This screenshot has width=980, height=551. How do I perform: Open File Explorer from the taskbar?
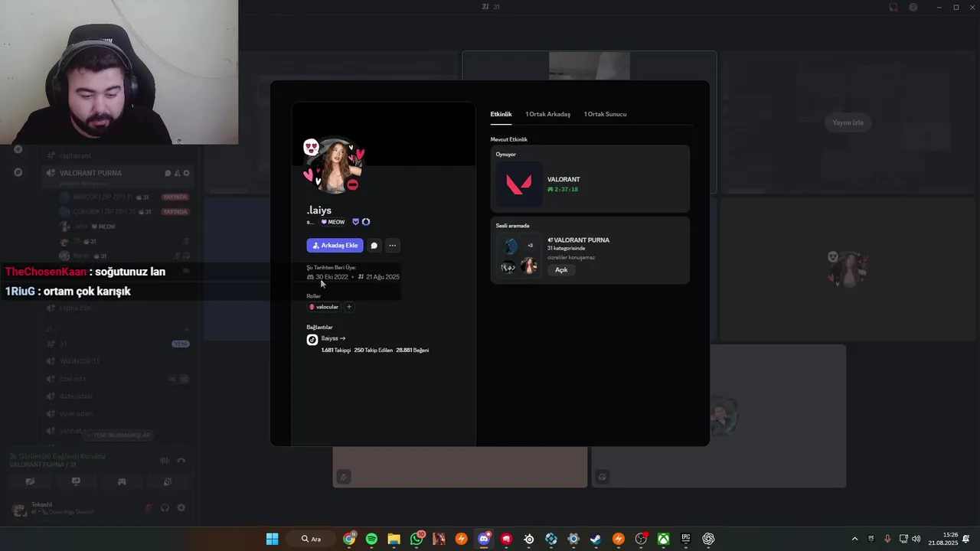(394, 539)
